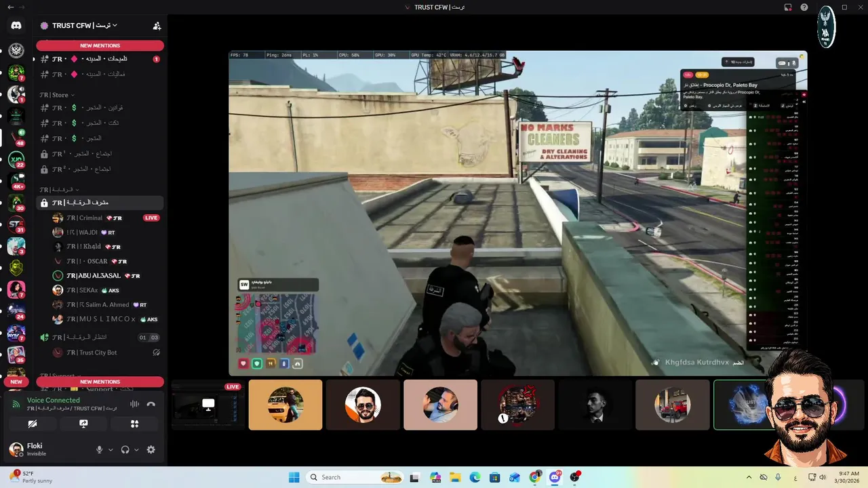The image size is (868, 488).
Task: Click the Windows taskbar Search box
Action: pos(355,477)
